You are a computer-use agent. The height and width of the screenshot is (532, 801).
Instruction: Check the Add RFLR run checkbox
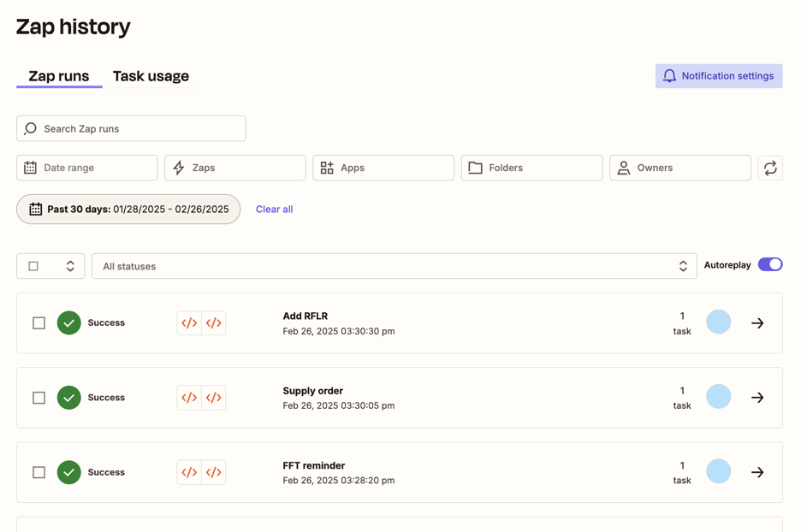pyautogui.click(x=39, y=323)
